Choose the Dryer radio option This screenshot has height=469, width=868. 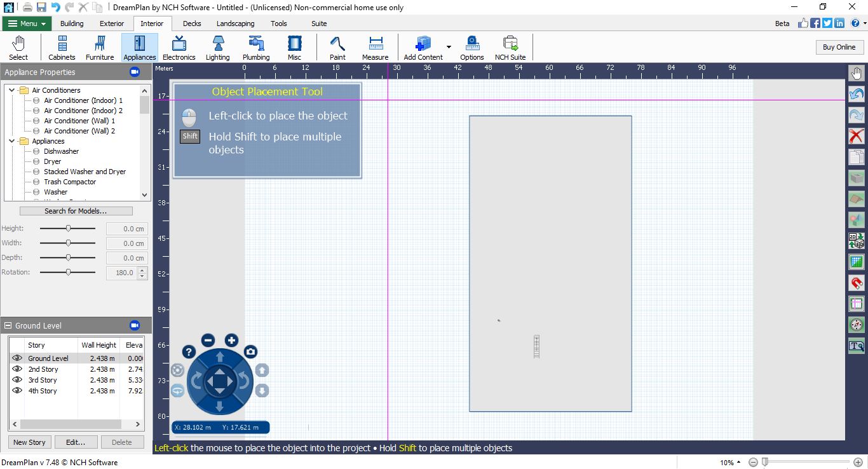coord(36,161)
